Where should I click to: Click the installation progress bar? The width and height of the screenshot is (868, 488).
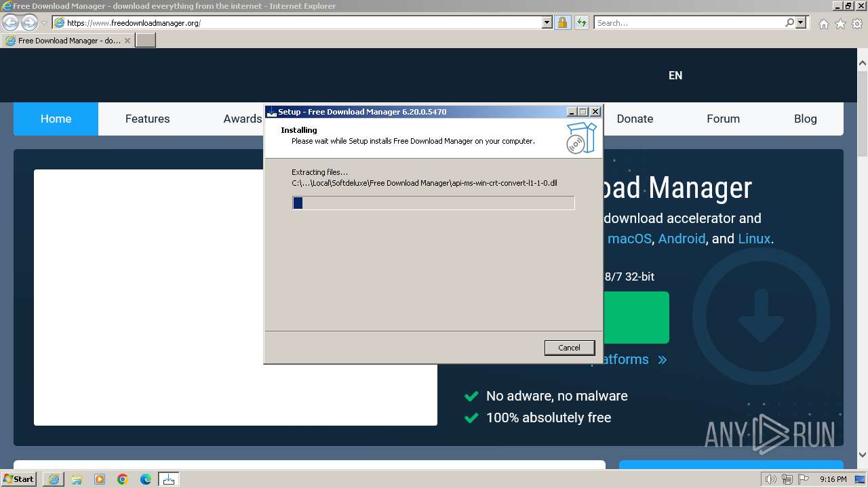click(433, 203)
